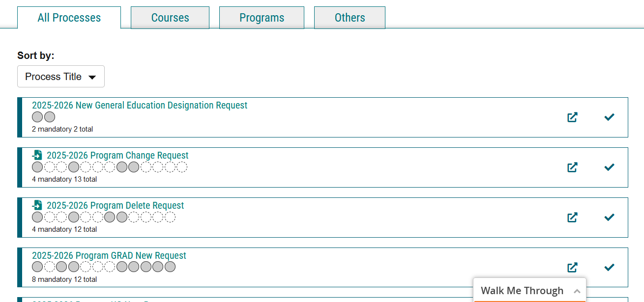The height and width of the screenshot is (302, 644).
Task: Click last step circle of Program GRAD New Request
Action: 170,267
